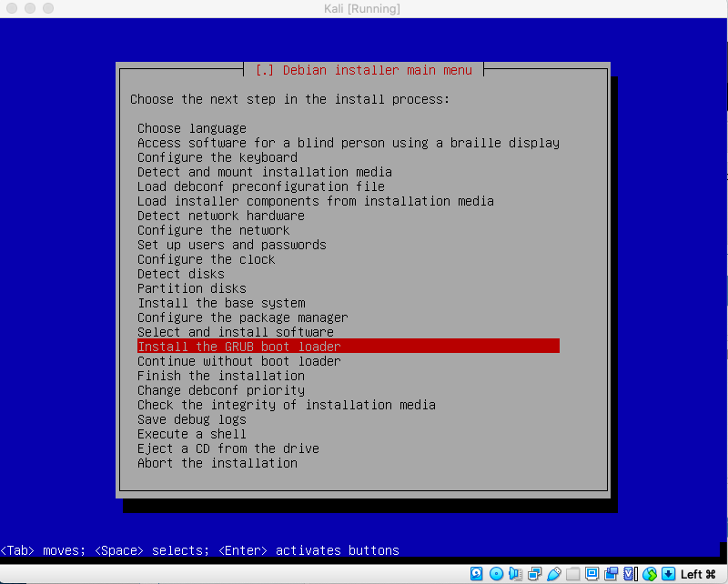Screen dimensions: 728x584
Task: Click the mouse integration arrow icon
Action: (668, 574)
